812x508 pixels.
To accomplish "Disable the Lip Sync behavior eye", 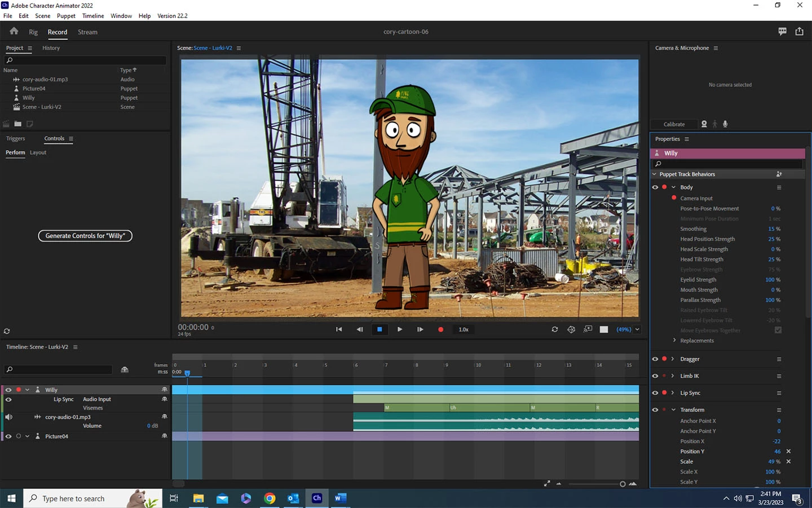I will pos(655,393).
